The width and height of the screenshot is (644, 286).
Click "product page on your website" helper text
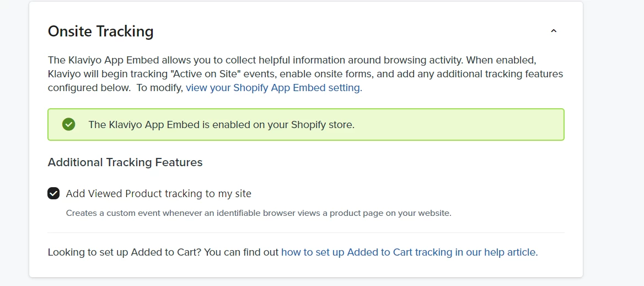coord(390,213)
